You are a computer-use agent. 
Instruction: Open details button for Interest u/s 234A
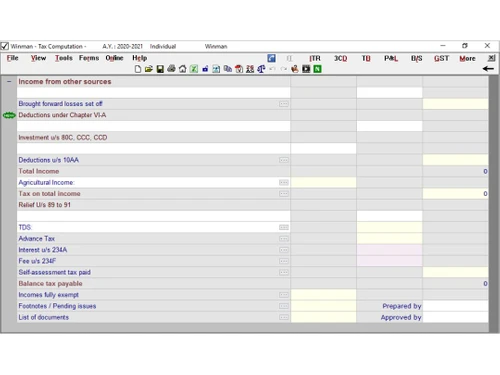[284, 250]
